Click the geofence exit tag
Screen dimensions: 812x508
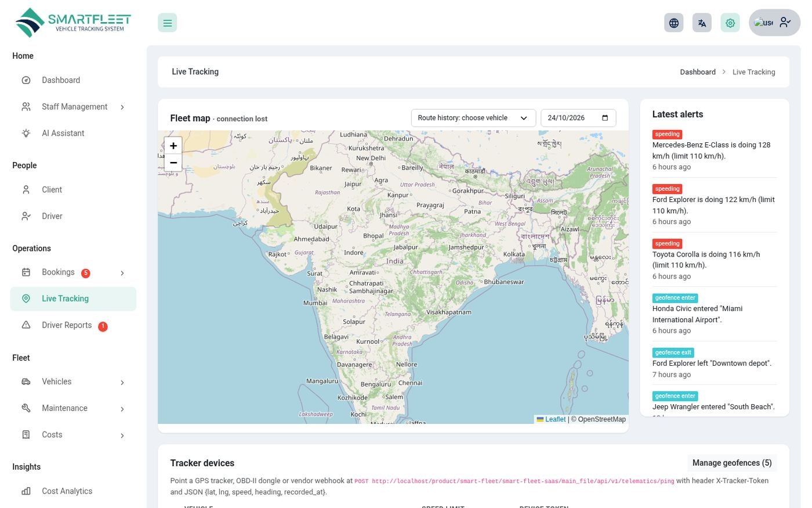click(x=673, y=352)
